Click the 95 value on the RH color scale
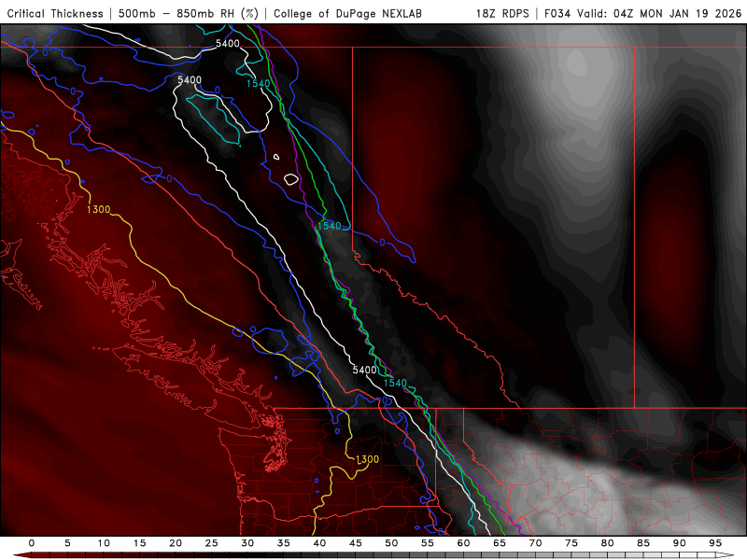 715,543
